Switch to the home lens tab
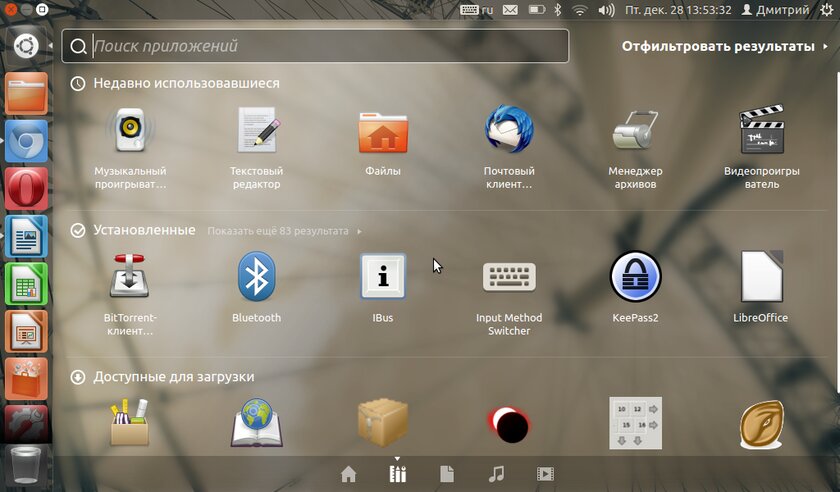The height and width of the screenshot is (492, 840). point(348,474)
